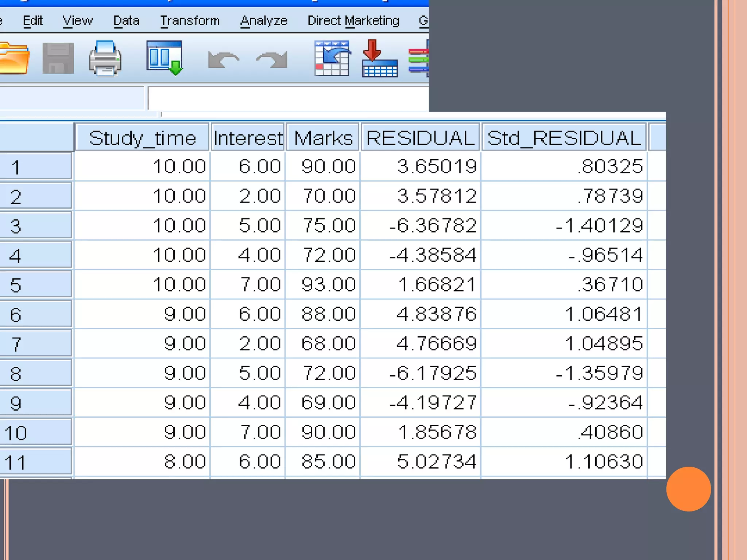Click the Recall recent dialogs icon

(x=165, y=58)
